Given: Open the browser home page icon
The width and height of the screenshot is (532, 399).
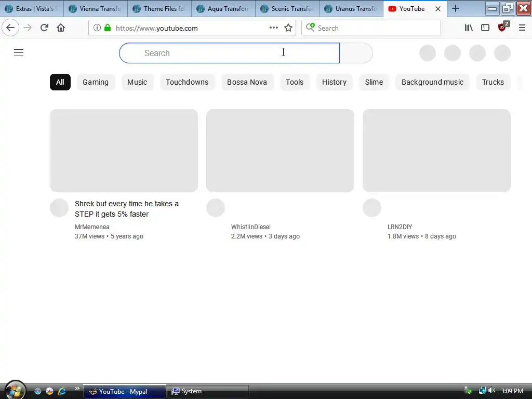Looking at the screenshot, I should pos(61,28).
